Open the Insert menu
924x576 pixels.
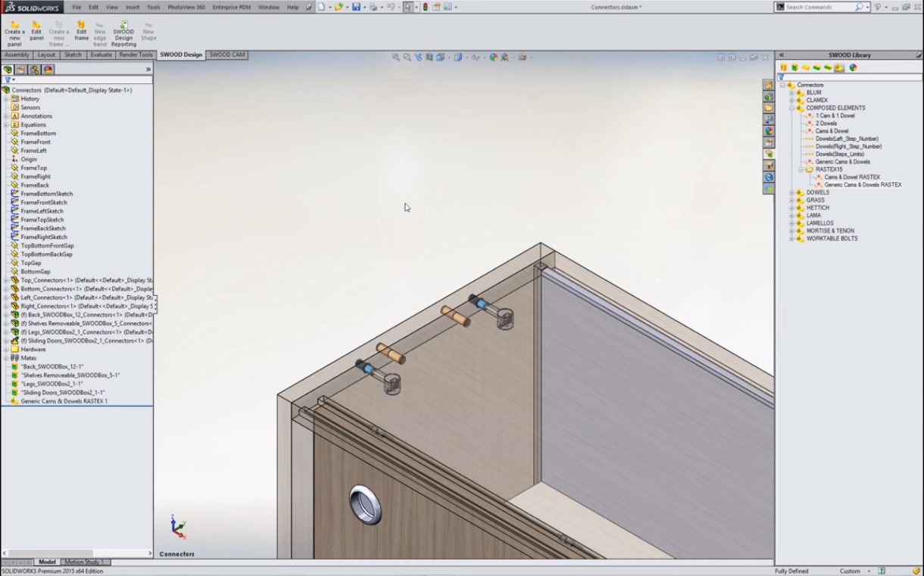[x=132, y=7]
